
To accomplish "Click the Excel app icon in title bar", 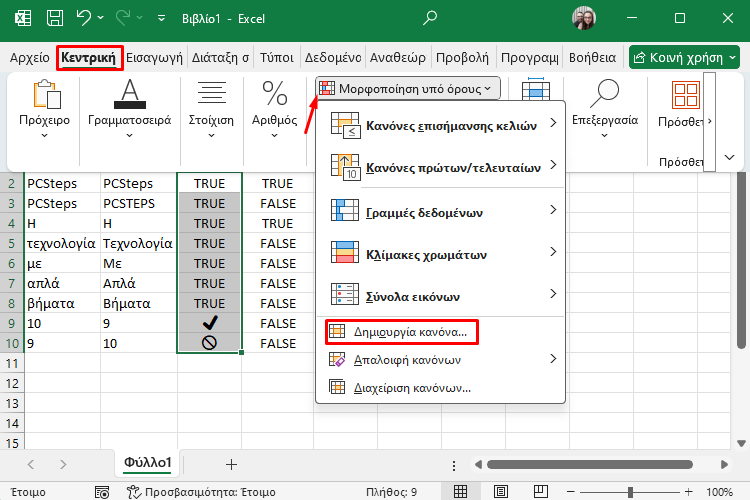I will [23, 19].
